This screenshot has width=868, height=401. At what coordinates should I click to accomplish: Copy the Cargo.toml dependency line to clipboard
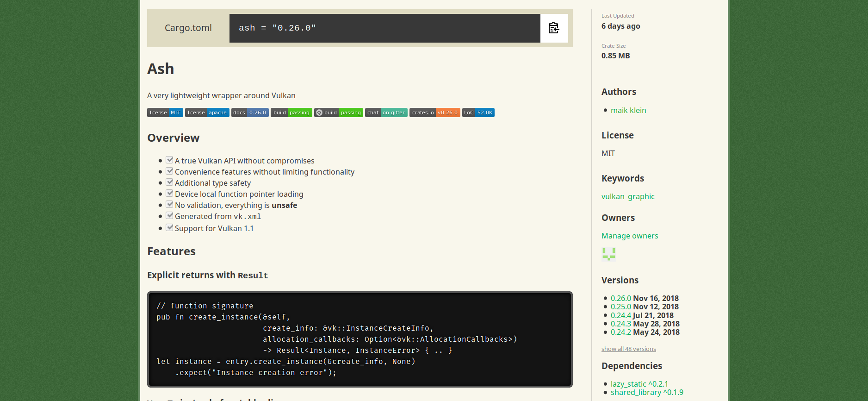pyautogui.click(x=554, y=28)
